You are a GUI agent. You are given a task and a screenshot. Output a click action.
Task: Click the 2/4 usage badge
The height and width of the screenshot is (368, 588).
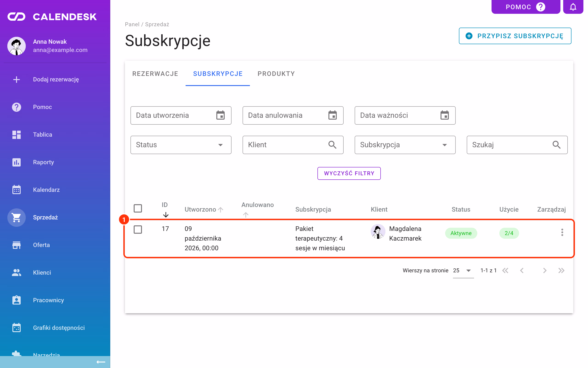coord(509,233)
